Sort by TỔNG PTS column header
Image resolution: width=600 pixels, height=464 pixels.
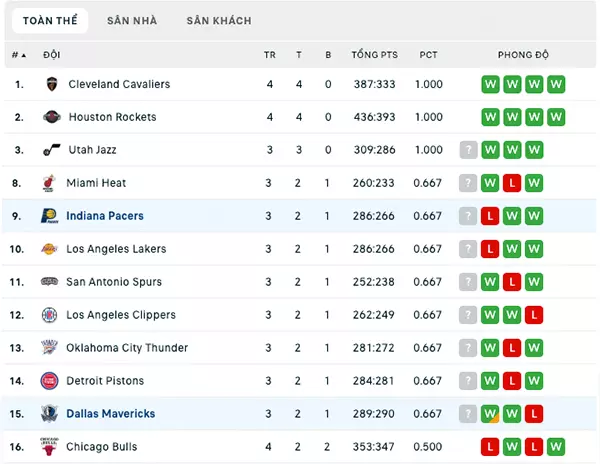[x=375, y=55]
